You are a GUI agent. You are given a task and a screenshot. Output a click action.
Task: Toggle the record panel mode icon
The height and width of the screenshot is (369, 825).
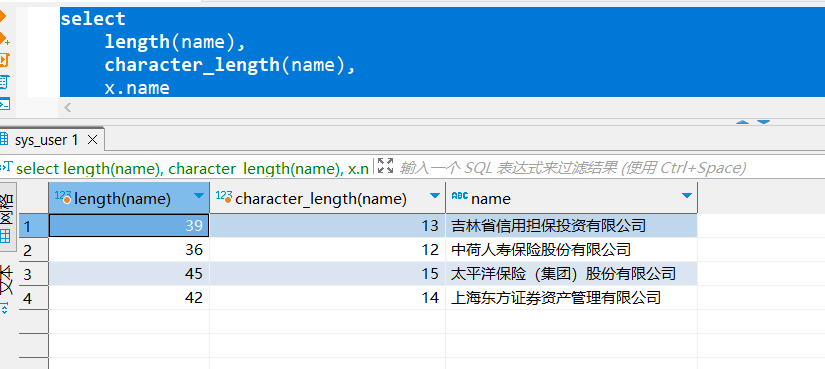pyautogui.click(x=5, y=309)
